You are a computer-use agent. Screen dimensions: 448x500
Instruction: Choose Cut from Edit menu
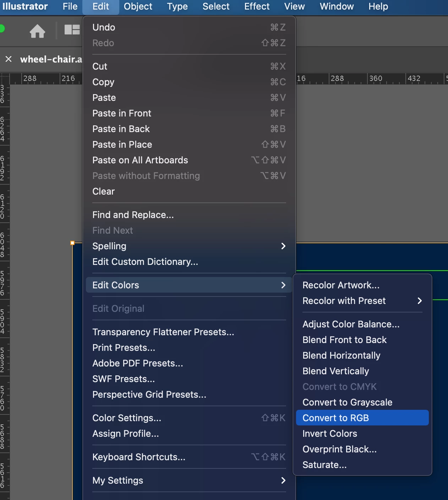(x=189, y=66)
